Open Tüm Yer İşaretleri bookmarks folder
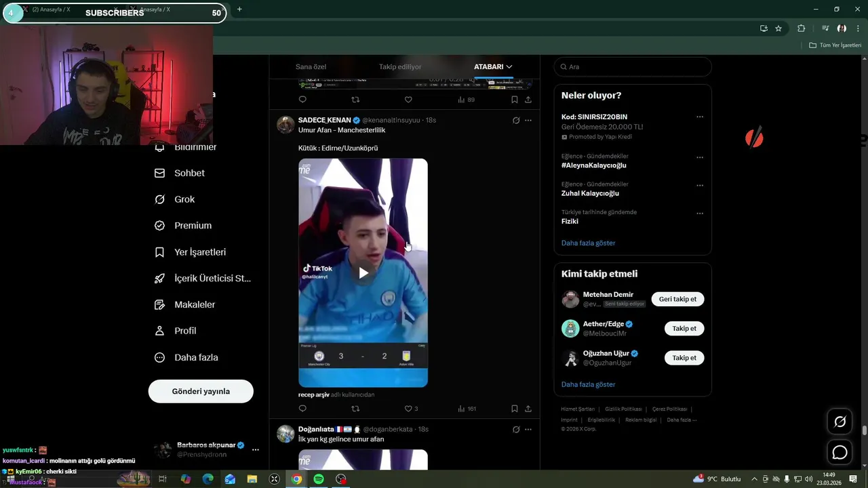The width and height of the screenshot is (868, 488). [x=835, y=45]
